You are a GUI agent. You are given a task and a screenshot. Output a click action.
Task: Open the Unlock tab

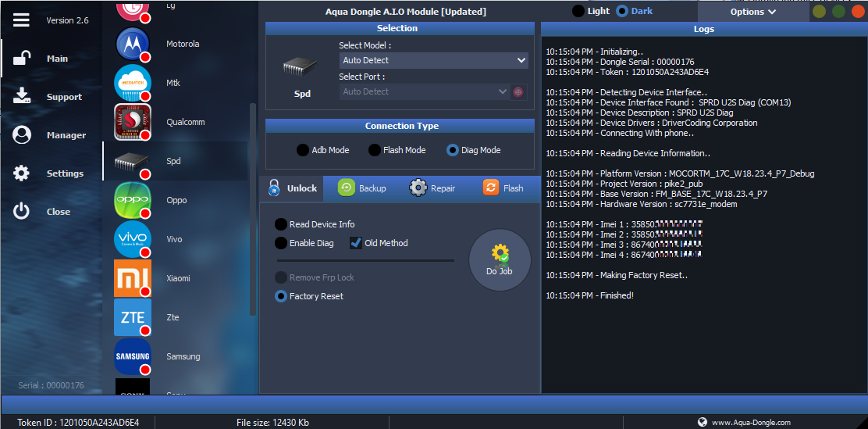(292, 188)
